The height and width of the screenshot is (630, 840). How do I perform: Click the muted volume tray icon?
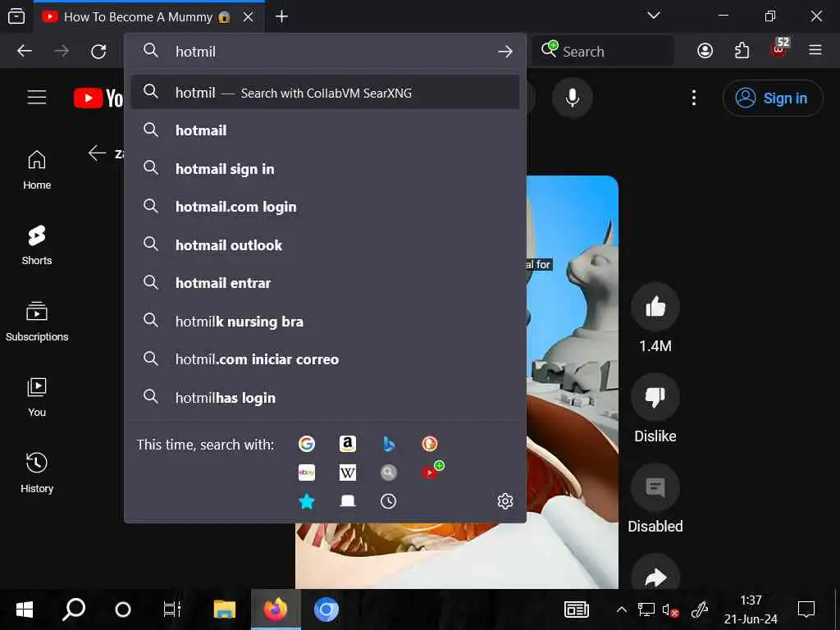coord(670,609)
